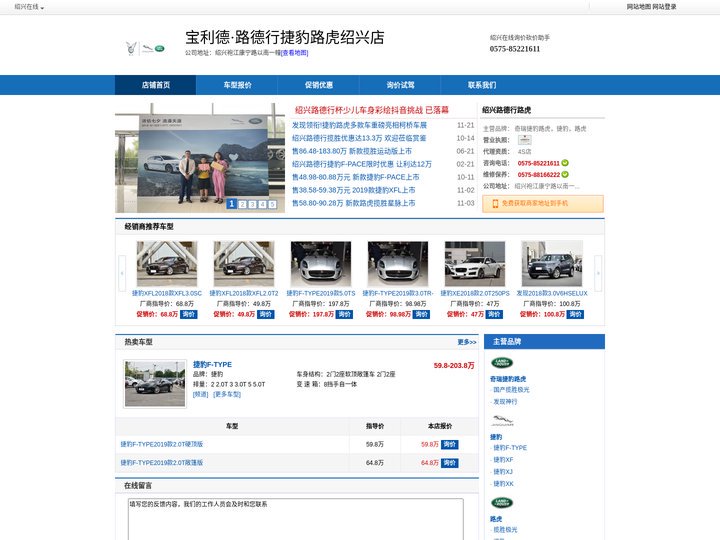
Task: Show slide 2 of the banner
Action: [x=242, y=204]
